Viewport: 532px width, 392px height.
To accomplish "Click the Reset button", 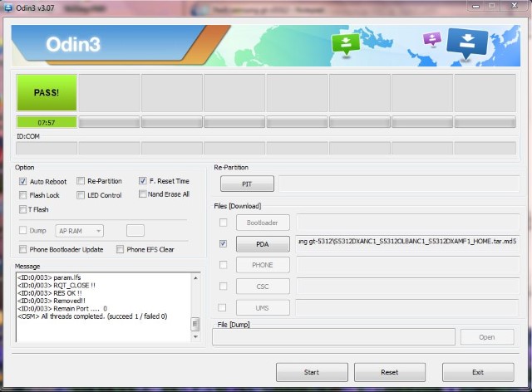I will tap(390, 372).
